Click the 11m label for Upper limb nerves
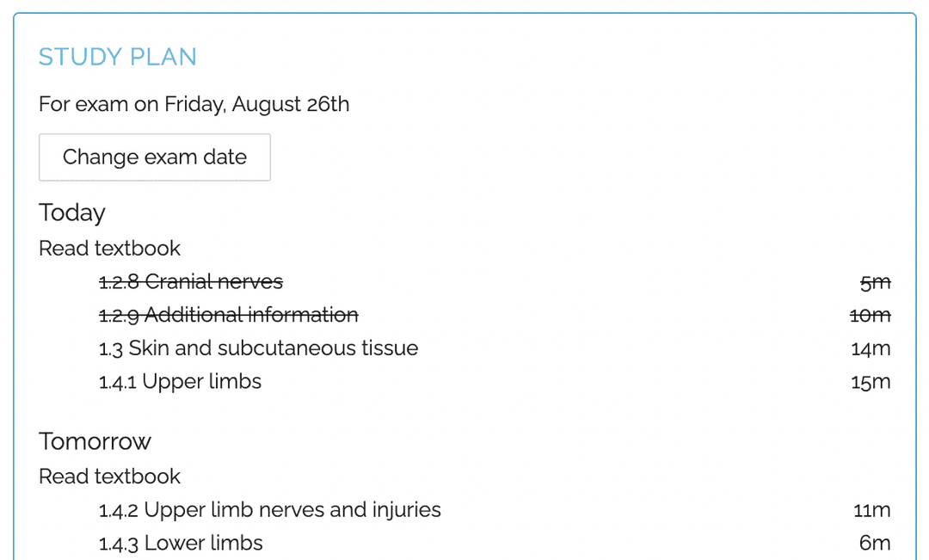Image resolution: width=929 pixels, height=560 pixels. coord(872,509)
